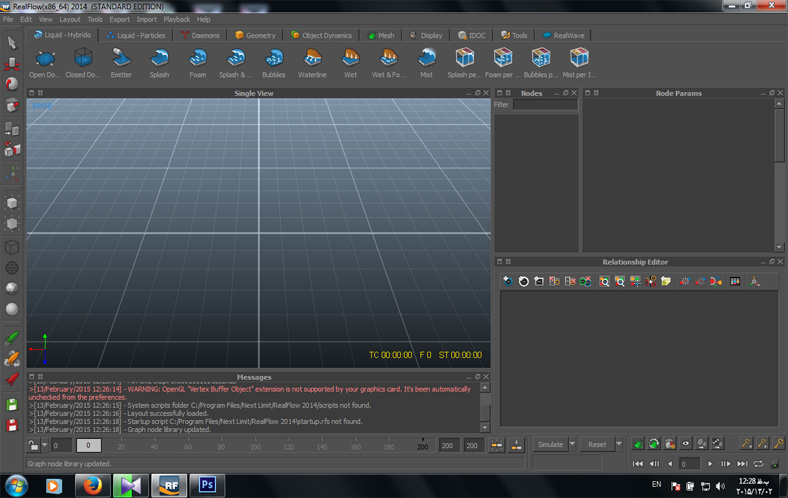
Task: Switch to wireframe sphere shading mode
Action: (12, 268)
